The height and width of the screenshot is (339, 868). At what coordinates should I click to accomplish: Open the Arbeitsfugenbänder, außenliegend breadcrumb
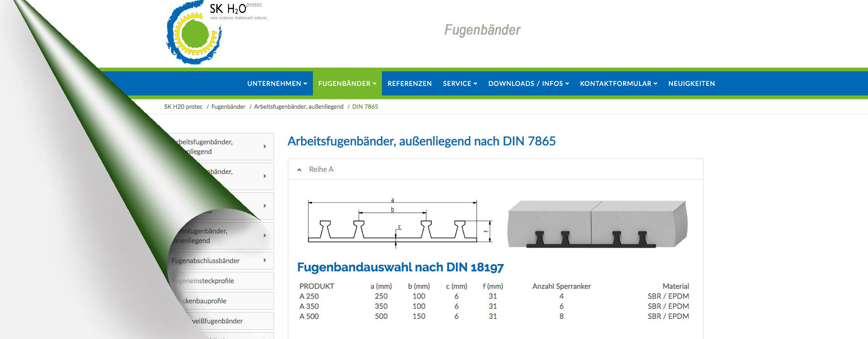[298, 107]
